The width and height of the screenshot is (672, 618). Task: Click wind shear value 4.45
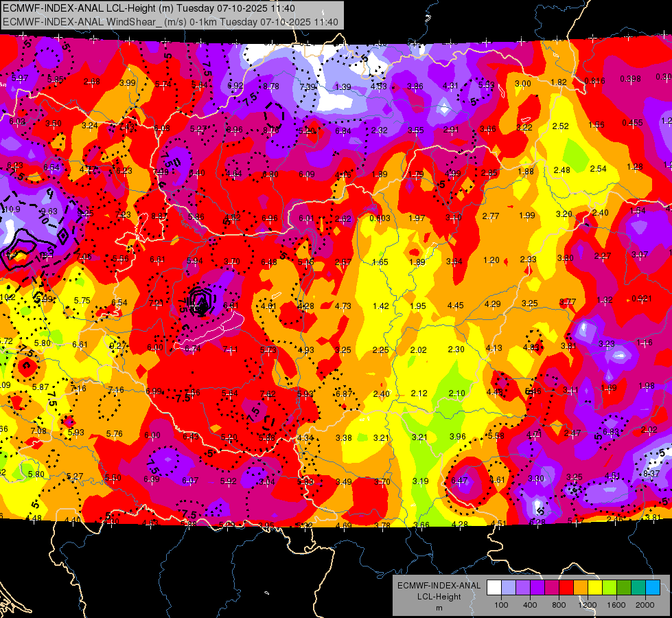coord(456,306)
